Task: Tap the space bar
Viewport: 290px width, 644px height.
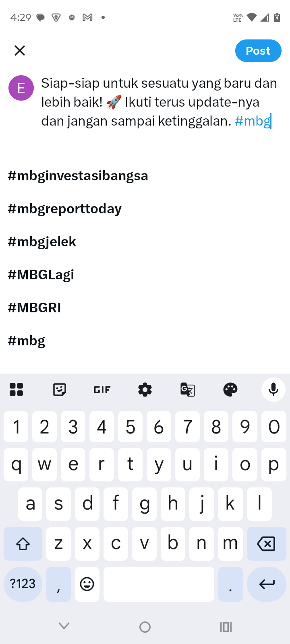Action: (x=159, y=584)
